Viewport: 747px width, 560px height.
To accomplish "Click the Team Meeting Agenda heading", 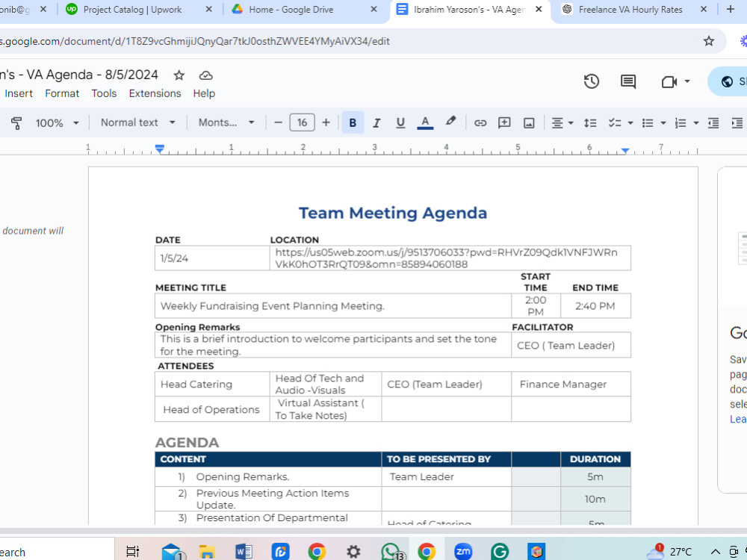I will (x=393, y=213).
